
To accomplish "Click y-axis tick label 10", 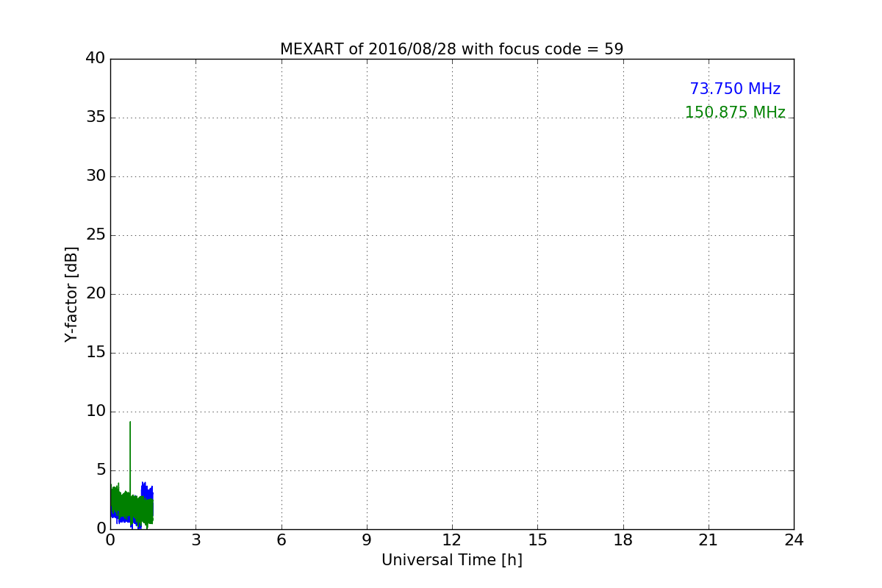I will click(x=96, y=412).
